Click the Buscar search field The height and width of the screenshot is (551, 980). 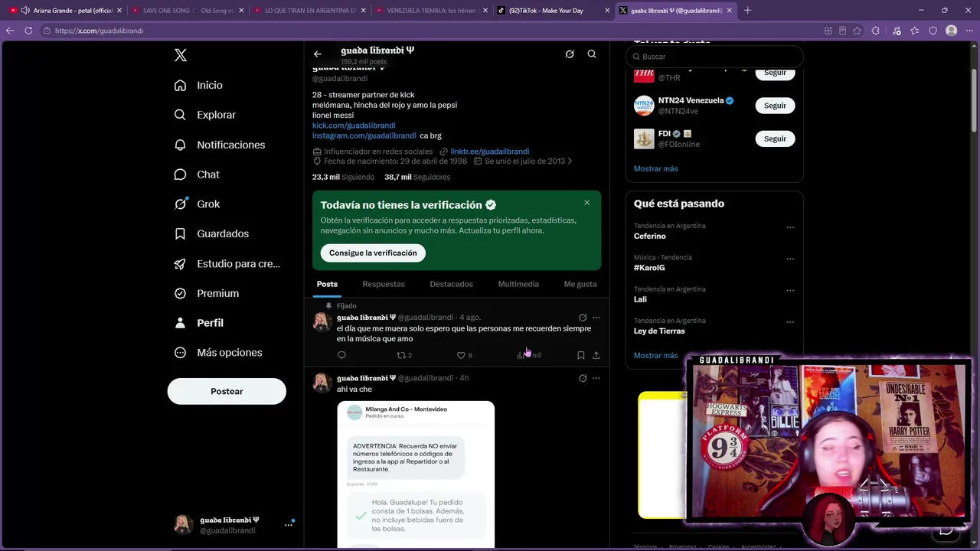click(x=714, y=57)
